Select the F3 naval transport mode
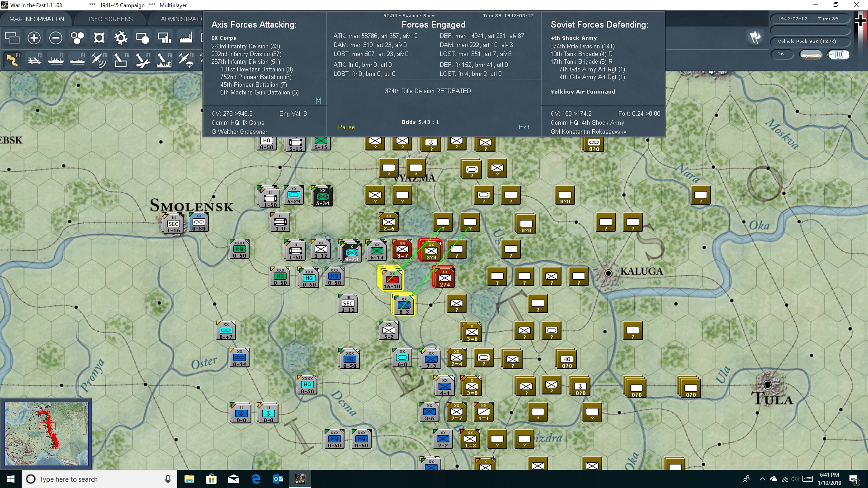Viewport: 868px width, 488px height. (56, 60)
